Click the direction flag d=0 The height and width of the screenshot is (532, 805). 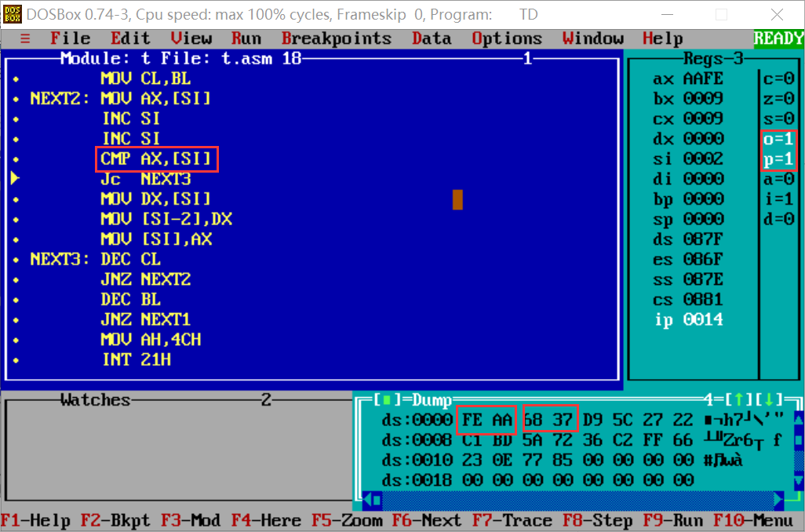pyautogui.click(x=778, y=219)
